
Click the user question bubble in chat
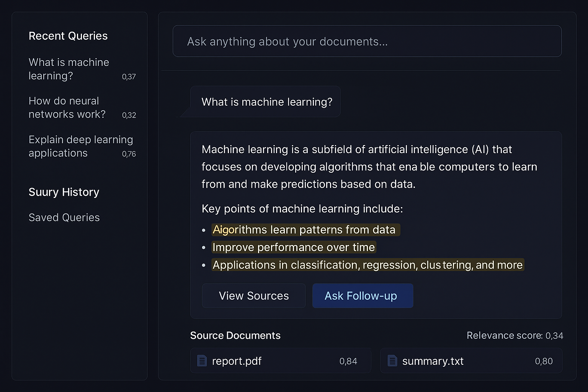click(x=267, y=102)
